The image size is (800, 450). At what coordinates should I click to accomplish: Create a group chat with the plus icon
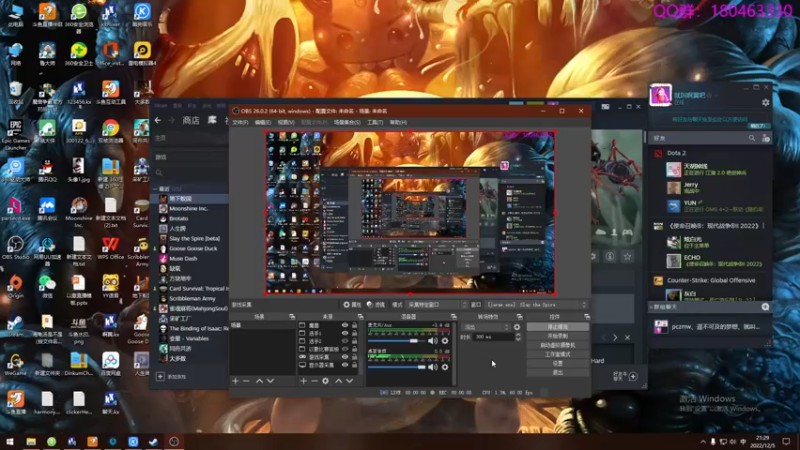765,307
